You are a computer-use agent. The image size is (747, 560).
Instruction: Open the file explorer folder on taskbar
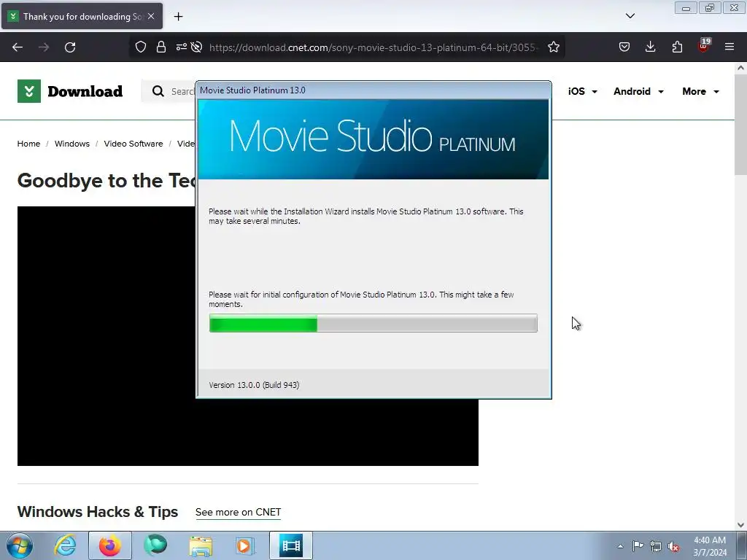pyautogui.click(x=201, y=545)
